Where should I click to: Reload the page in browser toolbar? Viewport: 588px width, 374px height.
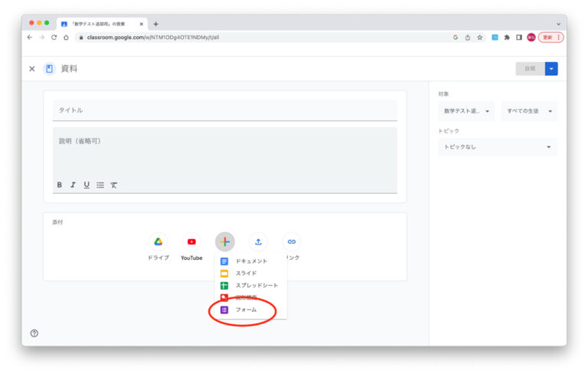(x=54, y=37)
